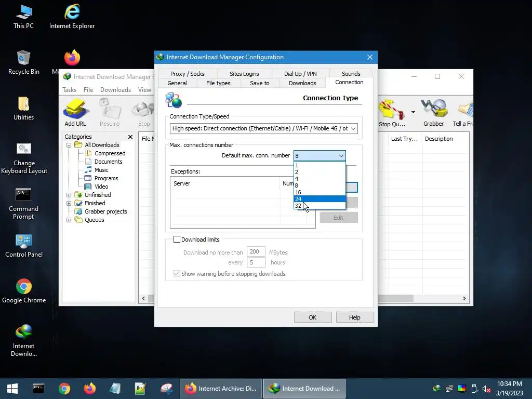This screenshot has width=532, height=399.
Task: Click the Resume toolbar icon in IDM
Action: tap(110, 113)
